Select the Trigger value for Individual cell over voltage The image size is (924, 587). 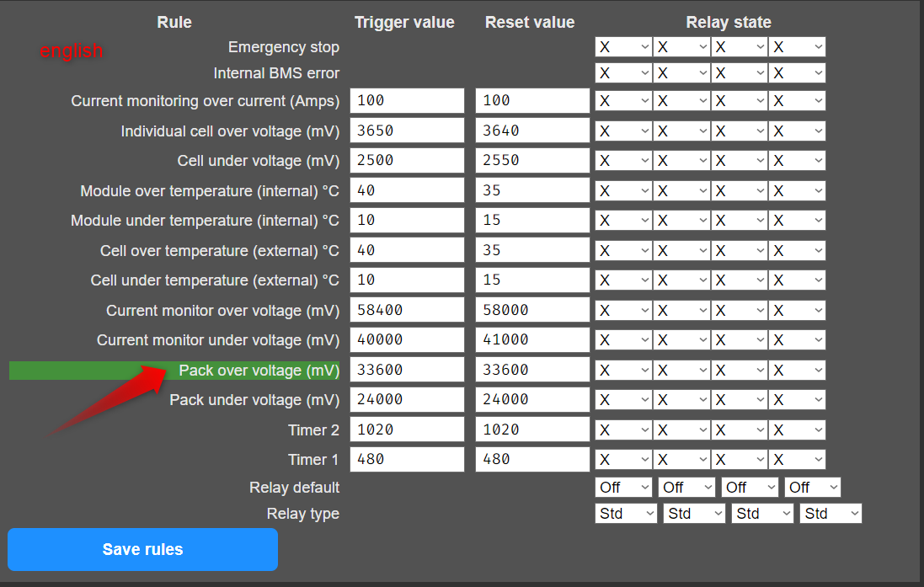pos(407,130)
